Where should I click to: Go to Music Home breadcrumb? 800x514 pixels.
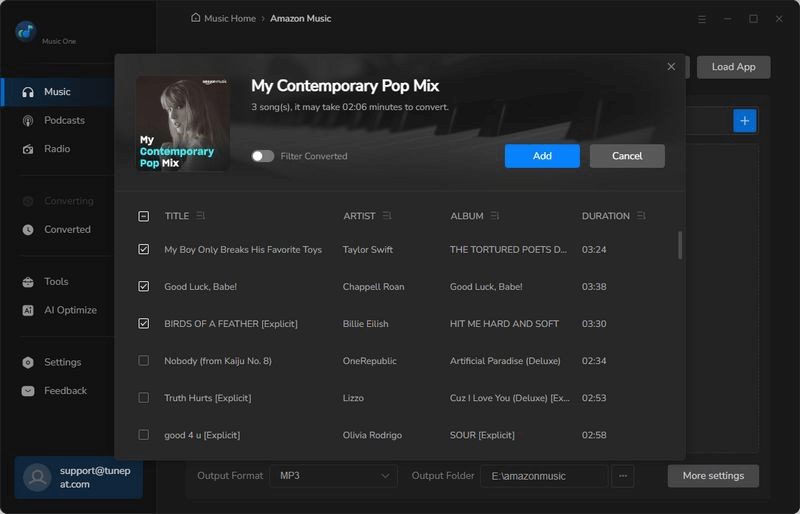pyautogui.click(x=230, y=18)
